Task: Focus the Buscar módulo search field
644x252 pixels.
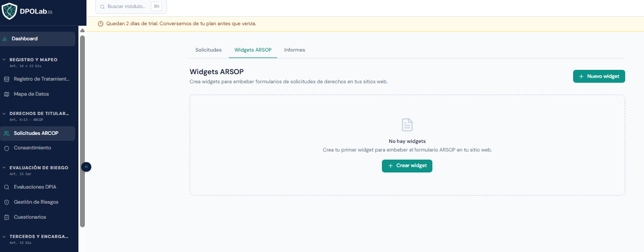Action: tap(132, 6)
